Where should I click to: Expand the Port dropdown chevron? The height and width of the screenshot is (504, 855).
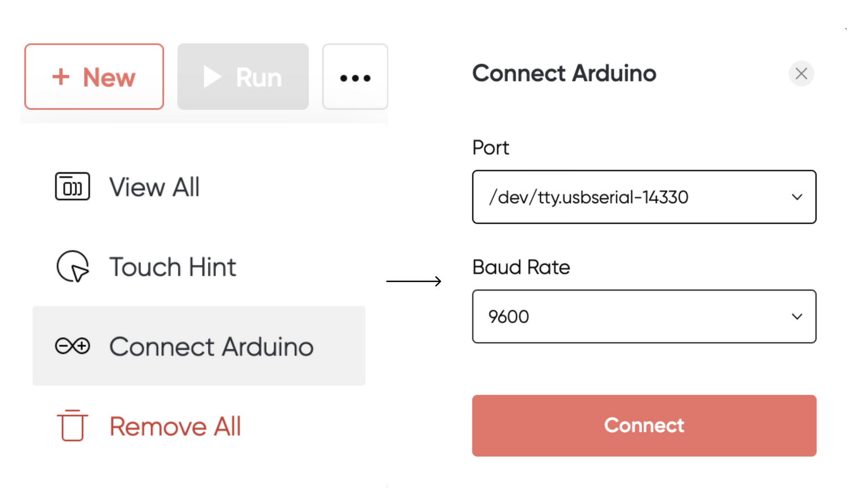pos(797,197)
